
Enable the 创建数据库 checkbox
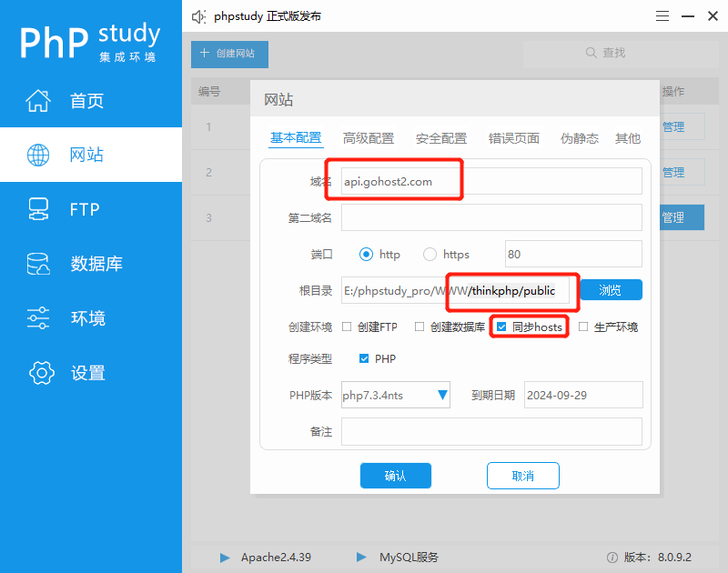pyautogui.click(x=420, y=327)
